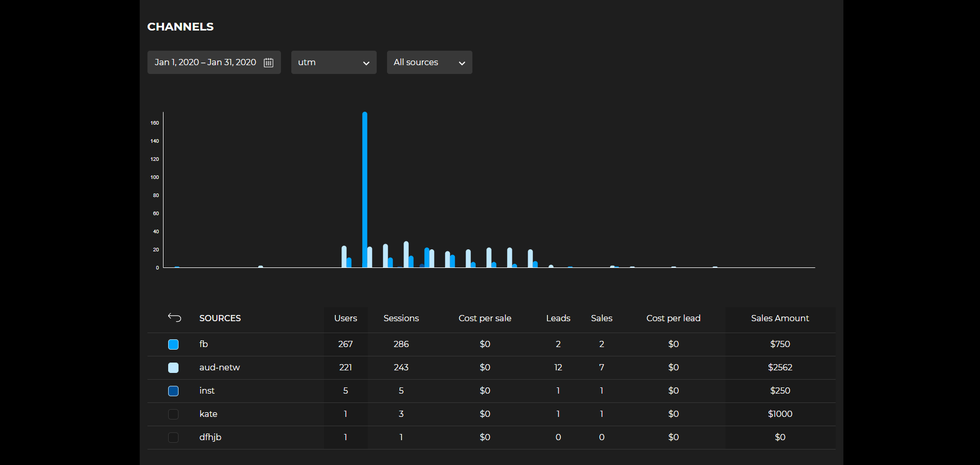Image resolution: width=980 pixels, height=465 pixels.
Task: Sort by the Users column header
Action: tap(346, 318)
